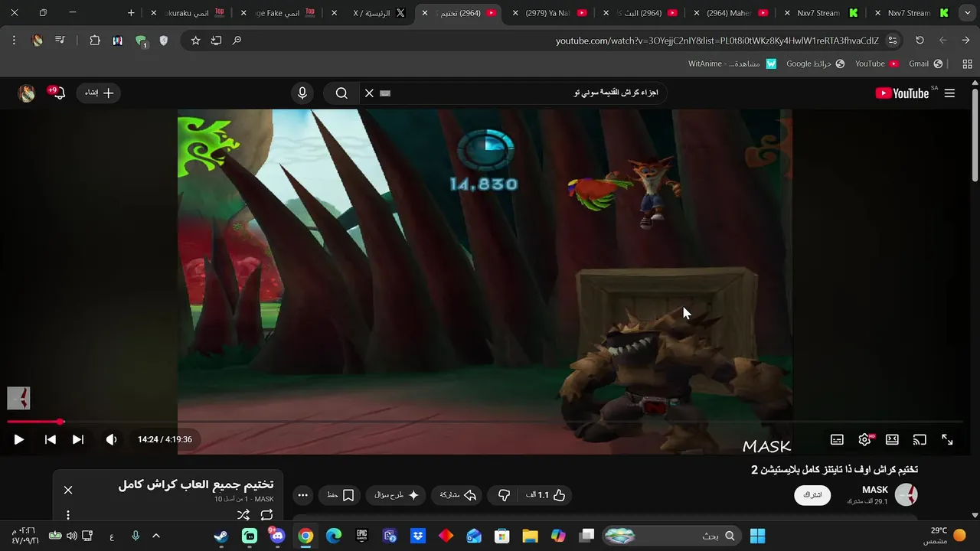The width and height of the screenshot is (980, 551).
Task: Open YouTube bookmark in bookmarks bar
Action: [x=877, y=64]
